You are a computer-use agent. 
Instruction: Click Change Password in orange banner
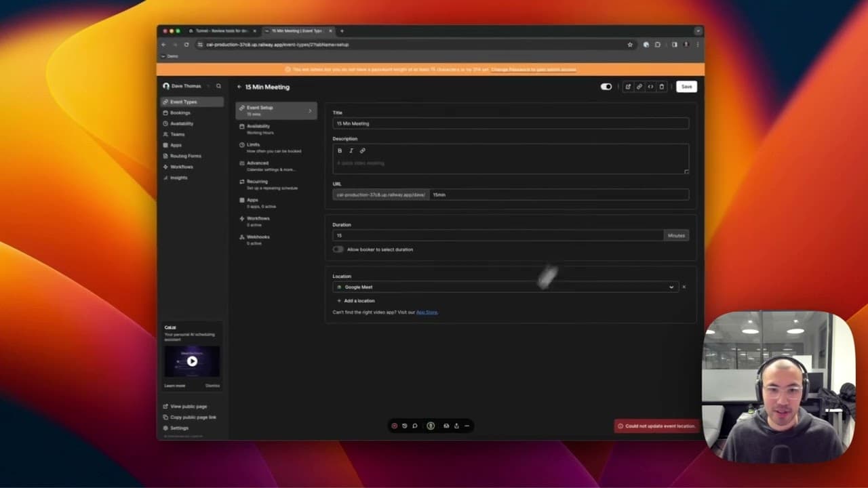[x=534, y=69]
